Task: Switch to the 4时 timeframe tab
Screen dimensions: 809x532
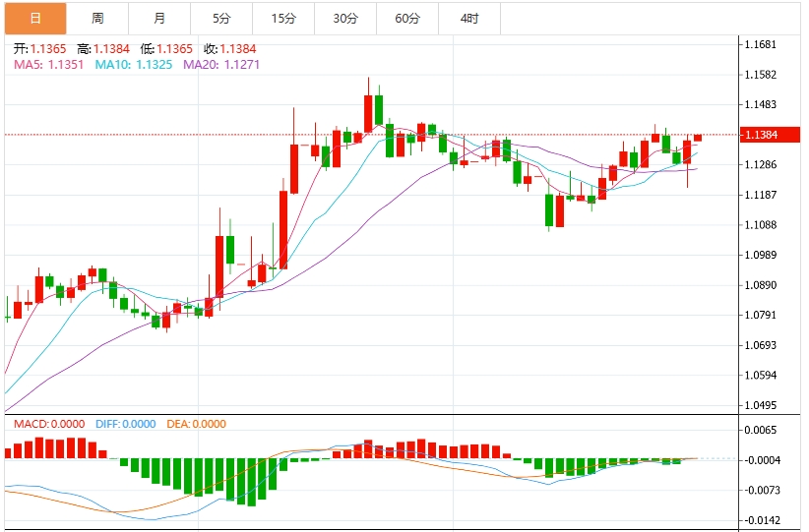Action: pyautogui.click(x=469, y=19)
